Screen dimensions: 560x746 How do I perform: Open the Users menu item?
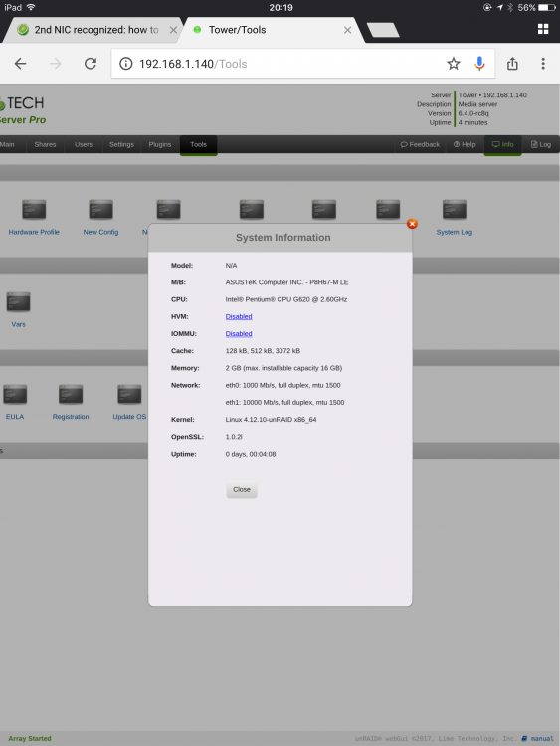click(x=84, y=144)
